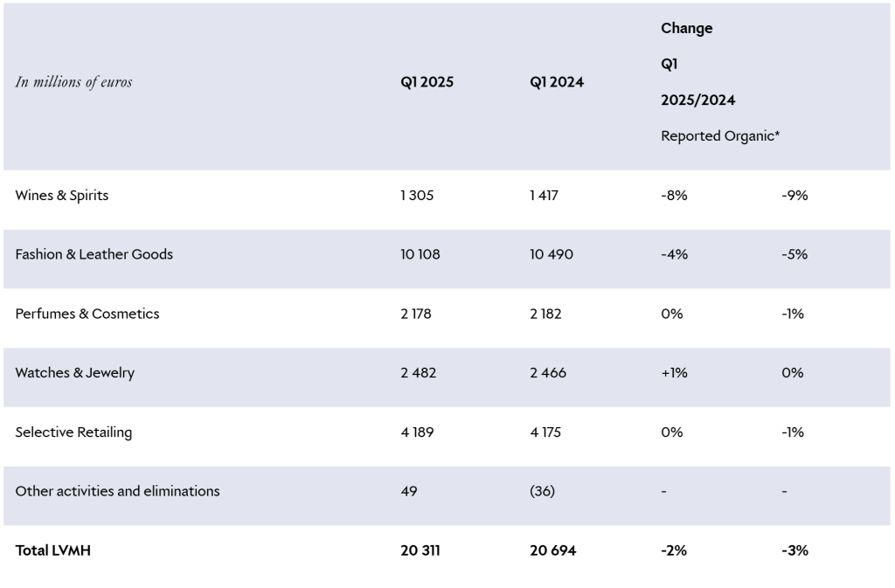Select the Fashion & Leather Goods label

pos(94,254)
